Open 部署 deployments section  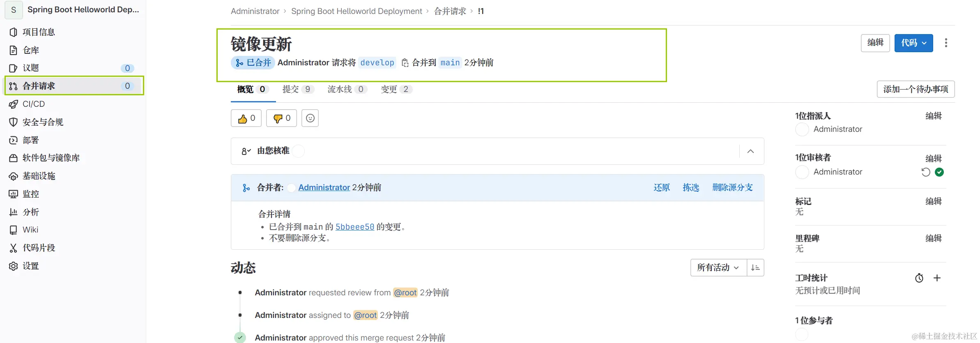[31, 140]
